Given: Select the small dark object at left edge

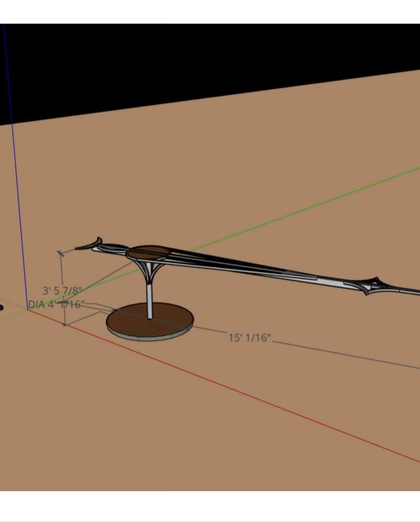Looking at the screenshot, I should pos(1,307).
